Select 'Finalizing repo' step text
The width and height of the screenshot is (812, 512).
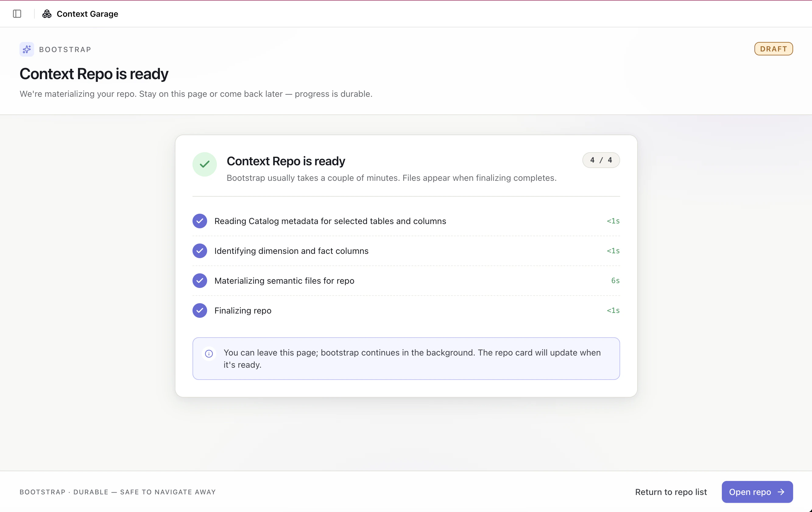coord(243,310)
